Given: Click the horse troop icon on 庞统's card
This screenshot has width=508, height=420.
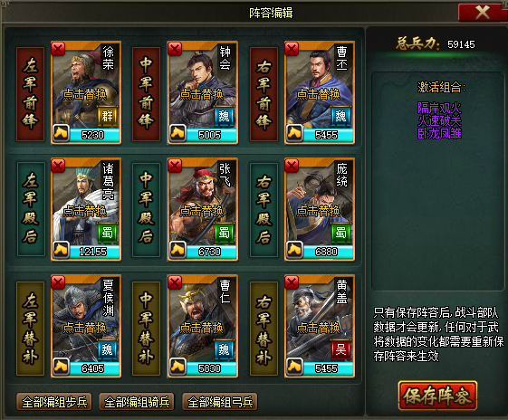Looking at the screenshot, I should coord(294,251).
